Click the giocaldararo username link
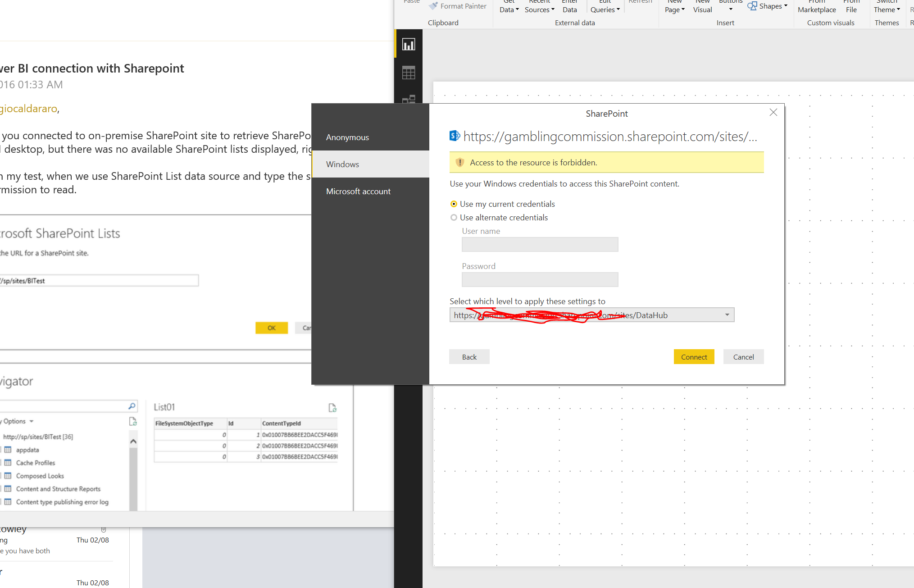 28,109
